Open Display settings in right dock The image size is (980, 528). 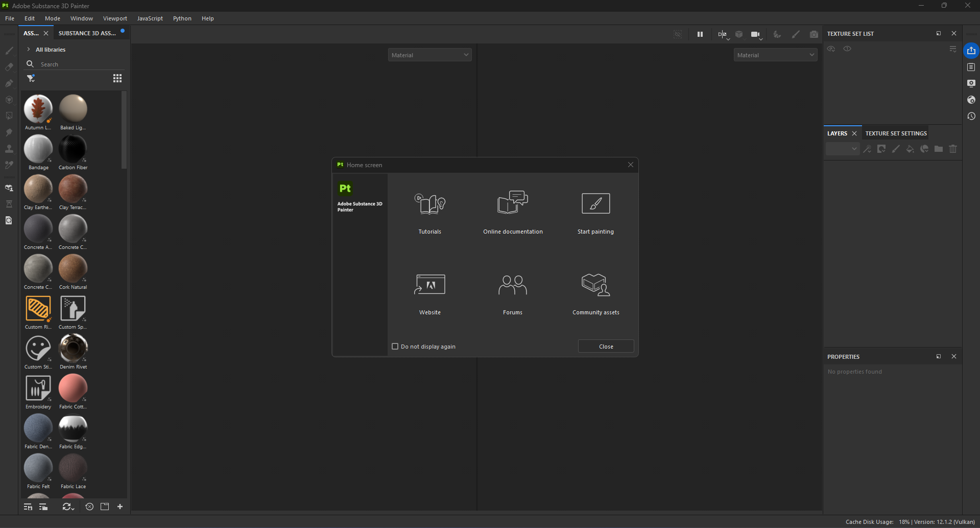click(971, 83)
